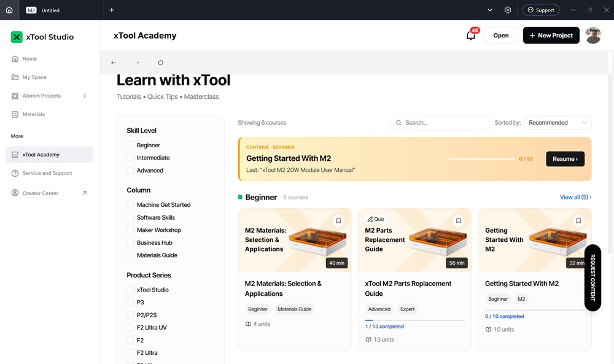Enable Machine Get Started column filter
The height and width of the screenshot is (364, 614).
coord(130,204)
